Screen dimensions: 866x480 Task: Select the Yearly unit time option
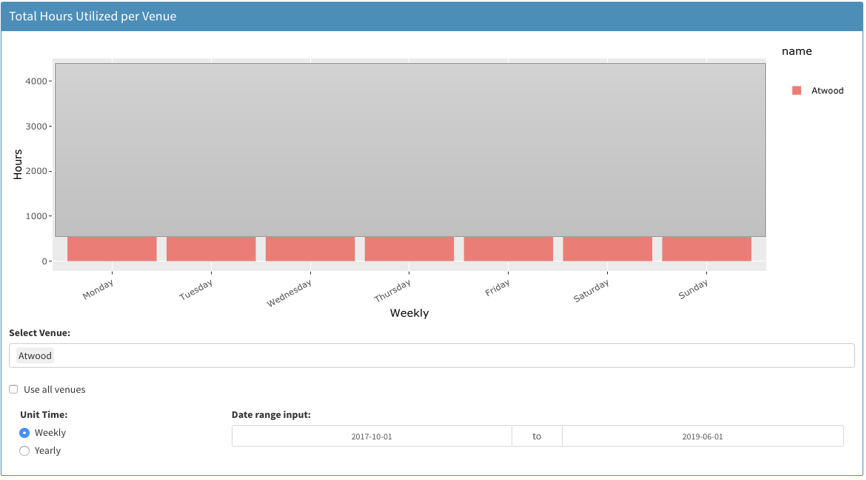[25, 451]
